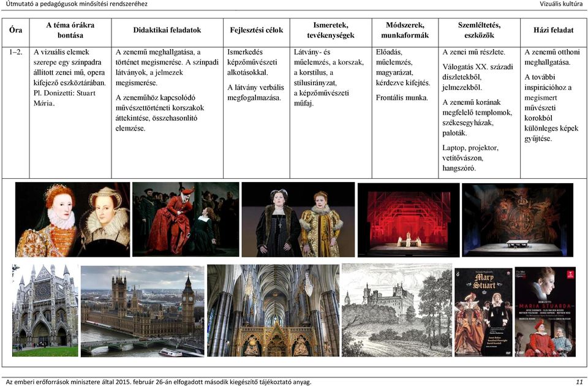Select text 'A látvány verbális megfogalmazása.'
The width and height of the screenshot is (588, 386).
(255, 93)
